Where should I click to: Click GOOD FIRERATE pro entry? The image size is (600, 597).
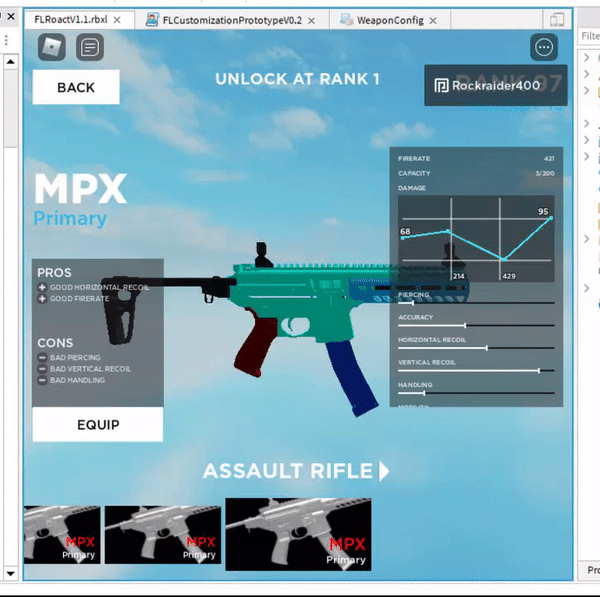[x=73, y=298]
